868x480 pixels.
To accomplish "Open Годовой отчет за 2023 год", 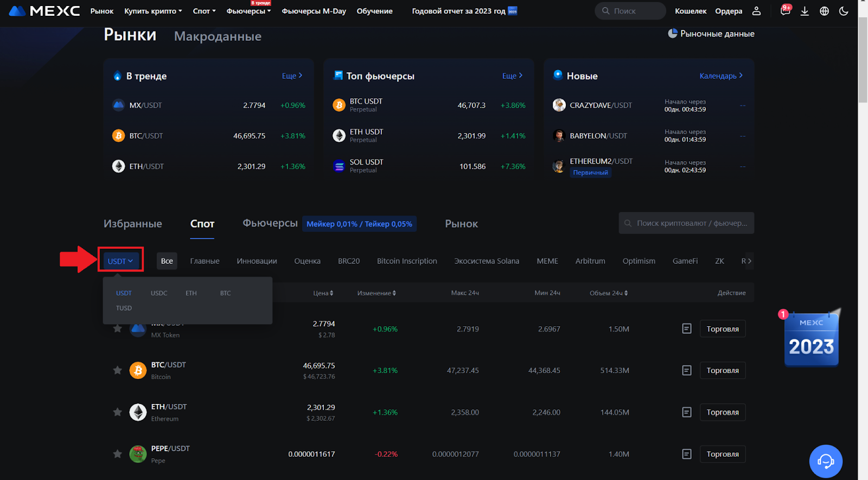I will click(464, 11).
